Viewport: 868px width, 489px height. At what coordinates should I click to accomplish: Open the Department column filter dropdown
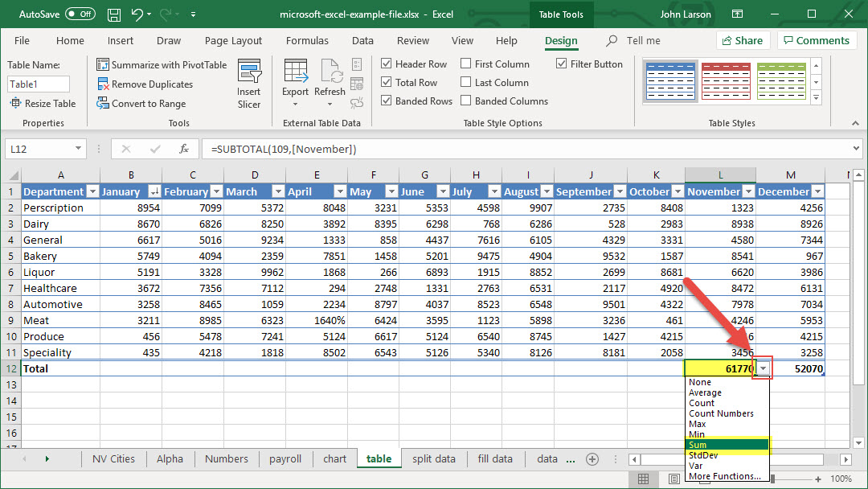point(92,192)
